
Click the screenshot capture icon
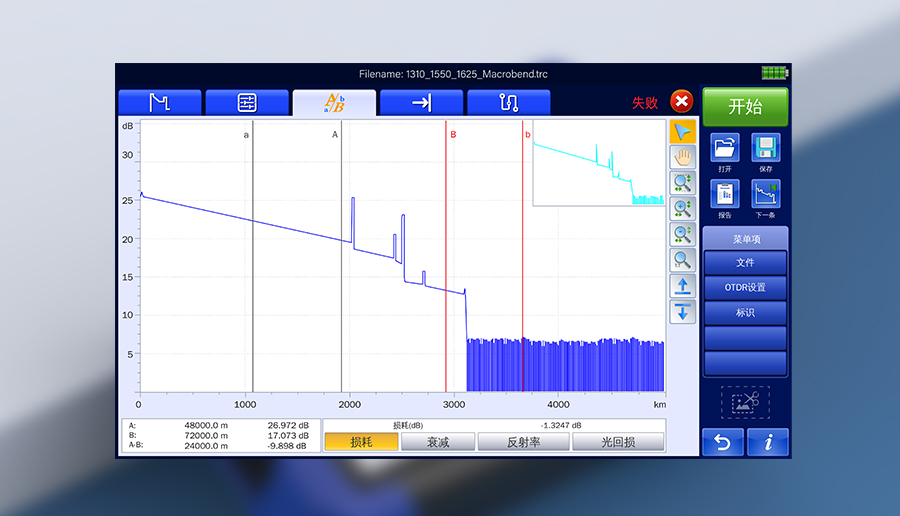click(x=745, y=402)
